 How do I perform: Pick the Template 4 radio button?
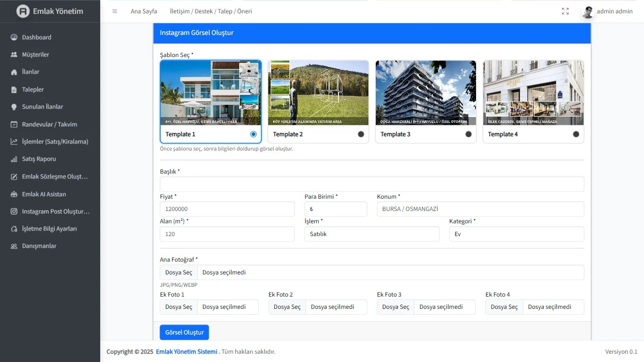(x=576, y=134)
